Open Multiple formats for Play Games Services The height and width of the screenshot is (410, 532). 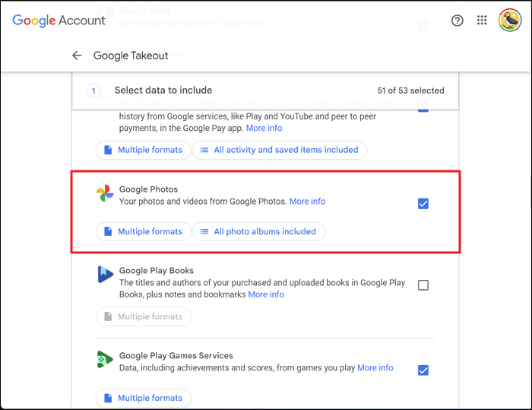coord(143,398)
